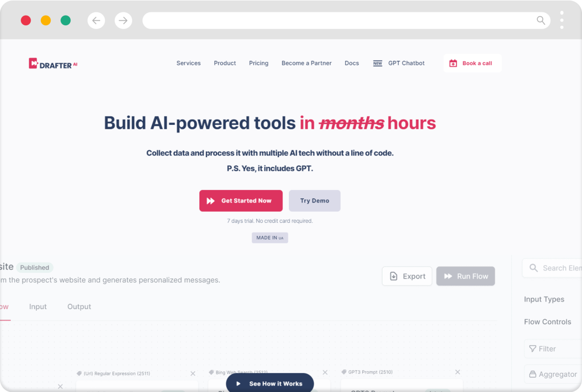Click the Run Flow button
Screen dimensions: 582x392
pos(466,276)
